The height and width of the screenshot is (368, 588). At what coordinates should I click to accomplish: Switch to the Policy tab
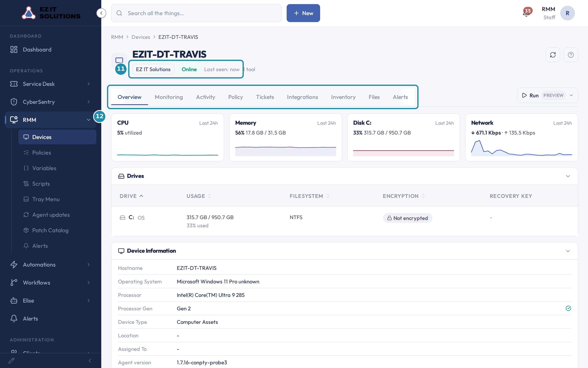point(235,97)
